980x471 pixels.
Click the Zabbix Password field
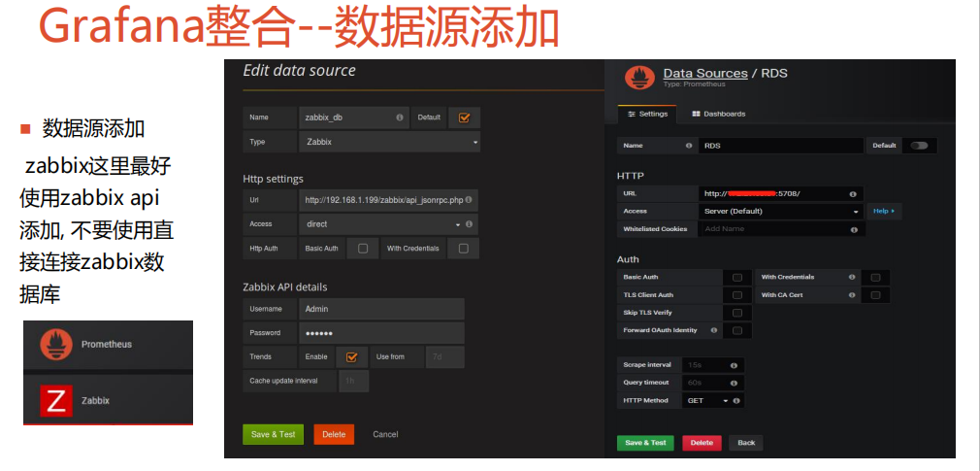[381, 333]
